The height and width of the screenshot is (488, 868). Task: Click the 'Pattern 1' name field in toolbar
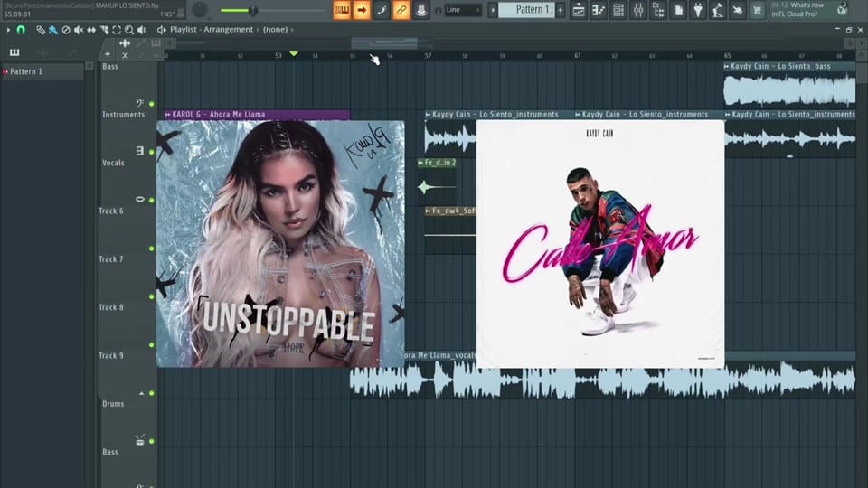click(526, 10)
